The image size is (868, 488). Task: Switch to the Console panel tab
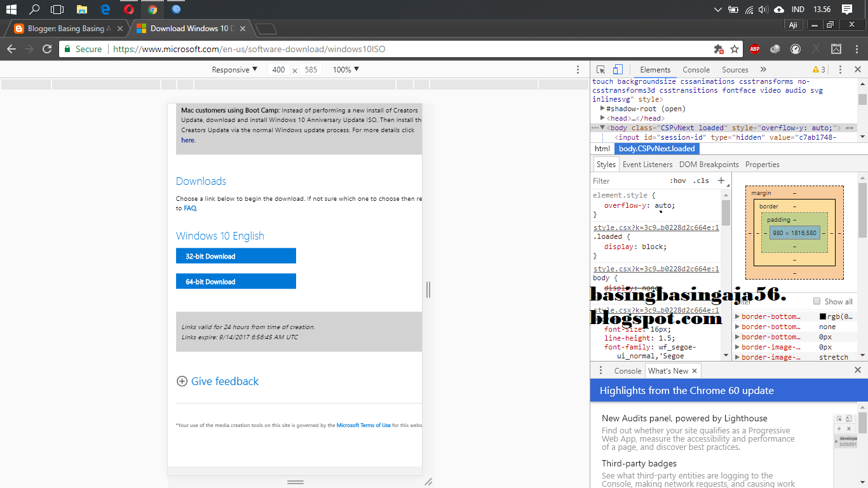(696, 70)
